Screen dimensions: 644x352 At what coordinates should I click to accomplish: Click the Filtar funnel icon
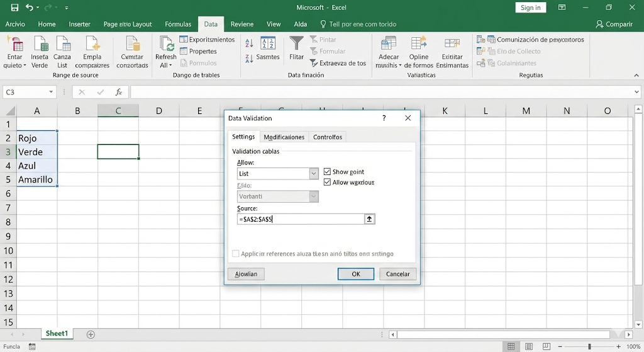pyautogui.click(x=296, y=43)
